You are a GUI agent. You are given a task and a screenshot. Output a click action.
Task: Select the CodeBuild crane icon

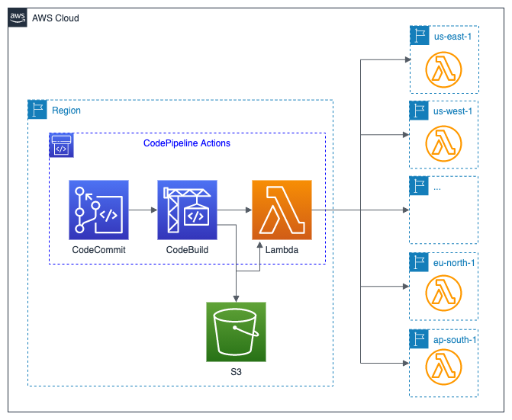tap(187, 210)
